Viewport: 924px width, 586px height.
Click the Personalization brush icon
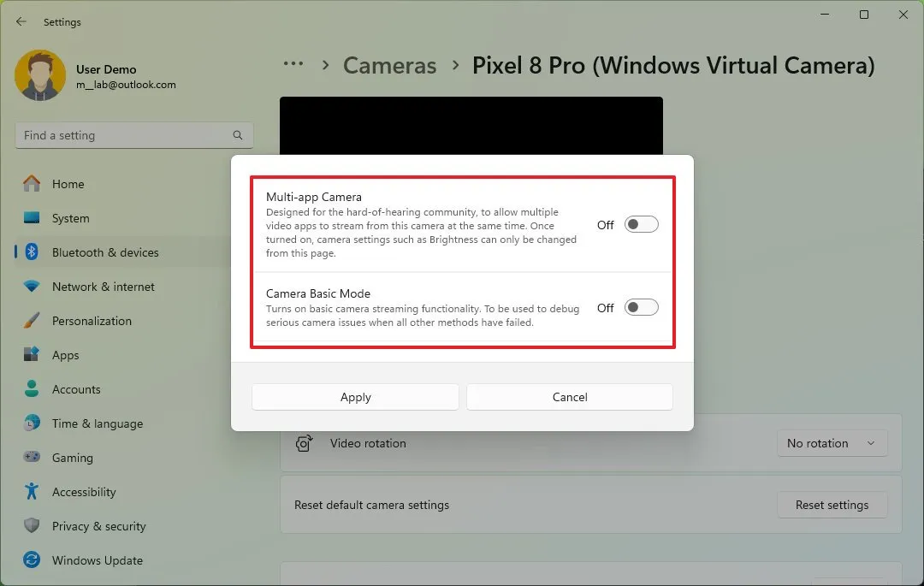pos(32,321)
